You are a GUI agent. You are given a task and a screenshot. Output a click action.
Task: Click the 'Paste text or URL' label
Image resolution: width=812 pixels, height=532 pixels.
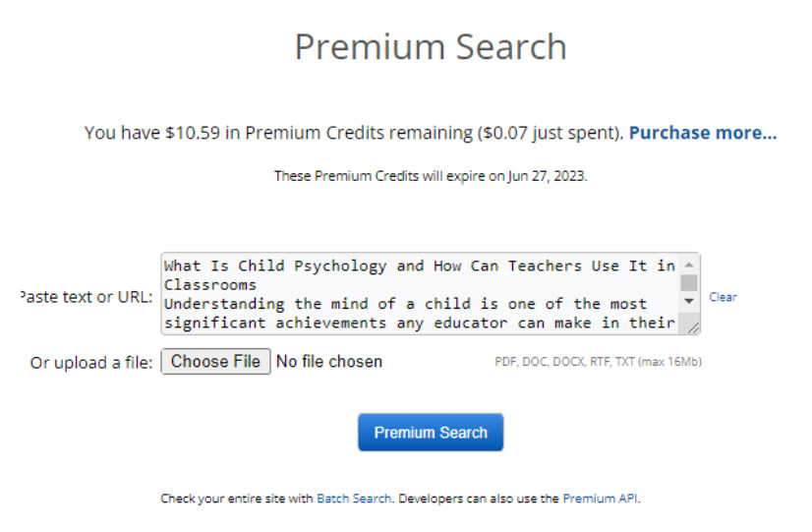coord(86,297)
